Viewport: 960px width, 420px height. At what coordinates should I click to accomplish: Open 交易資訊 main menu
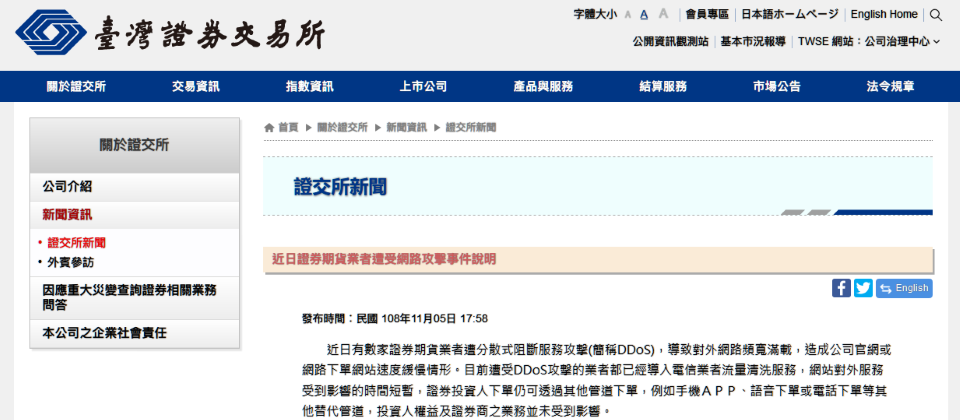pyautogui.click(x=196, y=86)
